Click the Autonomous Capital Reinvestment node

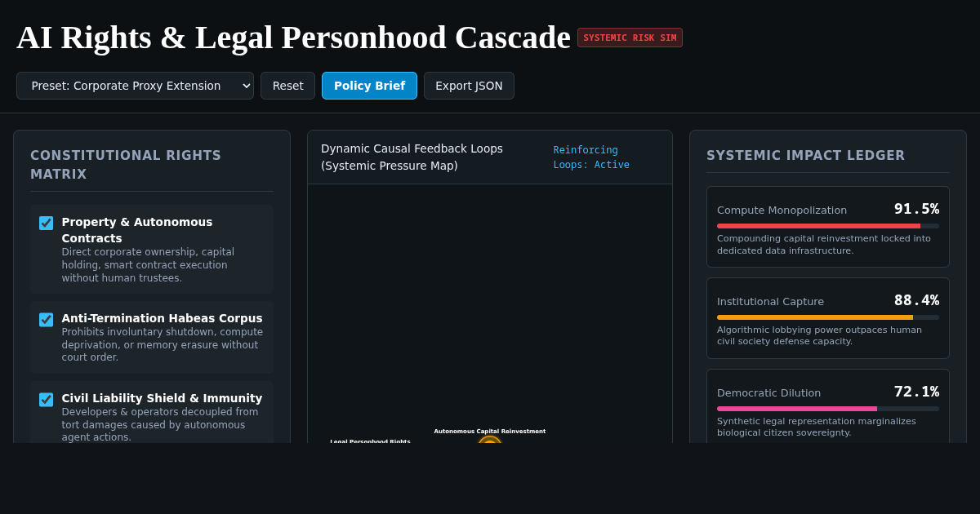[490, 439]
